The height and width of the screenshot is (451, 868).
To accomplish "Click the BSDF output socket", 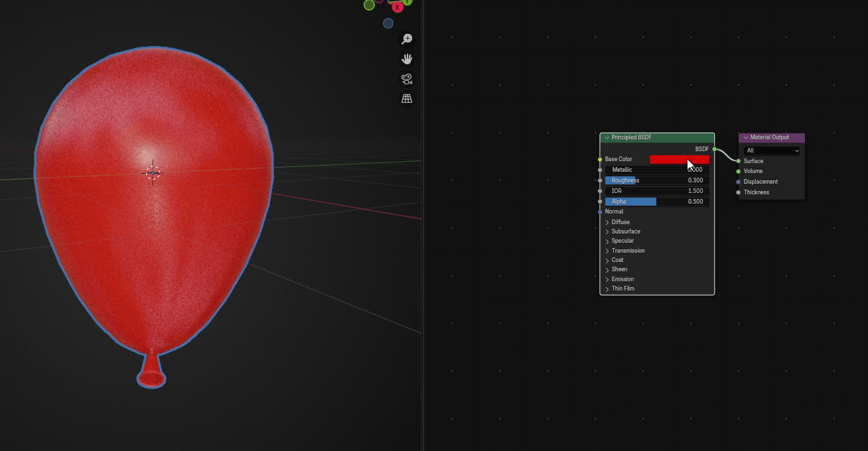I will coord(715,149).
